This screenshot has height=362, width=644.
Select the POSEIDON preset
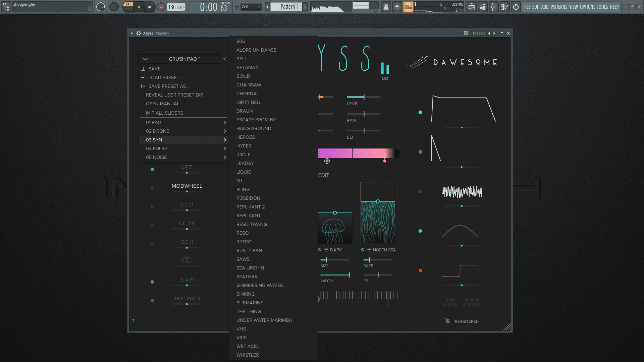[248, 198]
